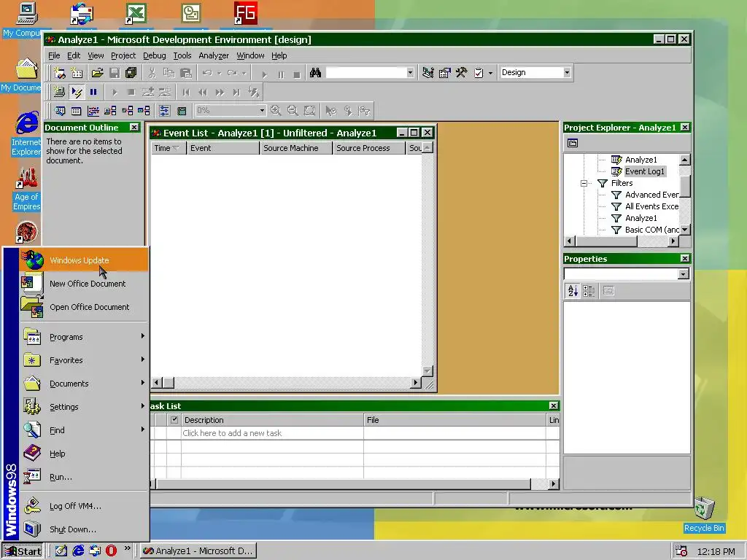This screenshot has width=747, height=560.
Task: Click the hammer-and-wrench Toolbox icon
Action: click(x=461, y=73)
